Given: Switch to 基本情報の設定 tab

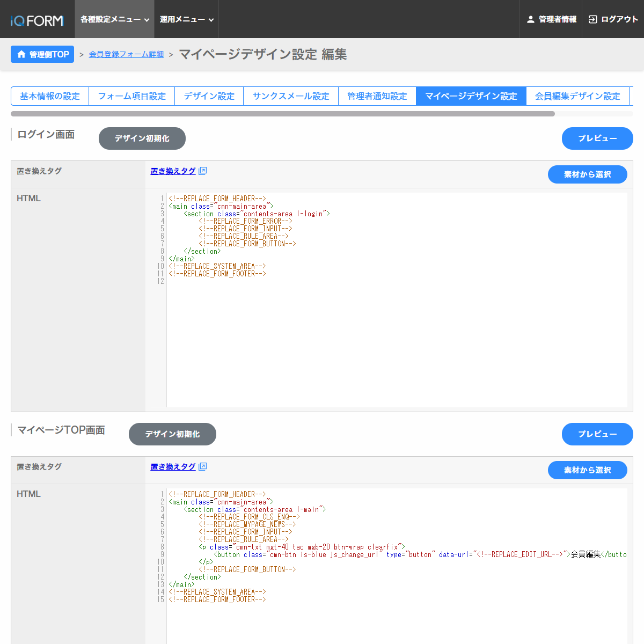Looking at the screenshot, I should click(49, 96).
